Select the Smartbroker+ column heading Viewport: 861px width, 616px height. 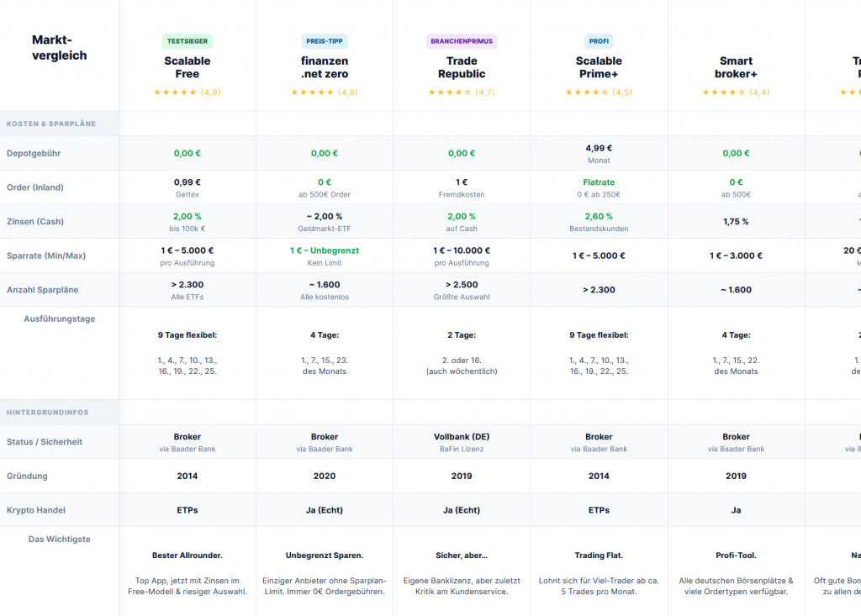(x=736, y=67)
